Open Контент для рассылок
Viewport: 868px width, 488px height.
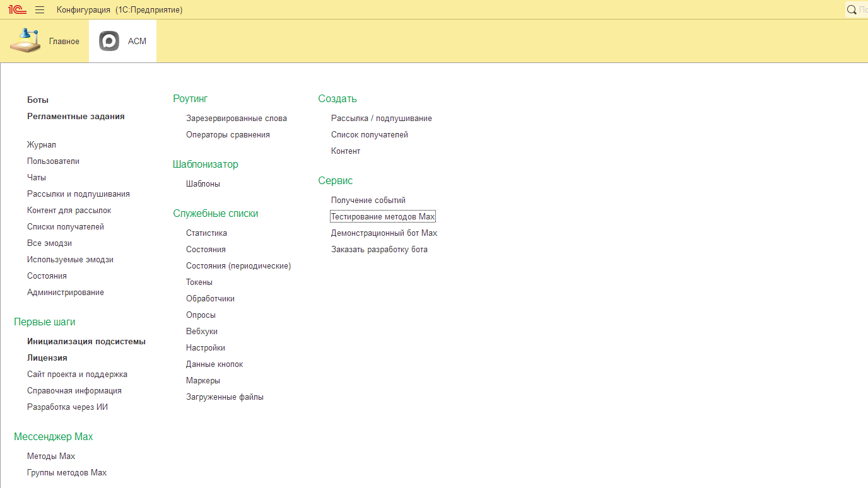point(69,211)
